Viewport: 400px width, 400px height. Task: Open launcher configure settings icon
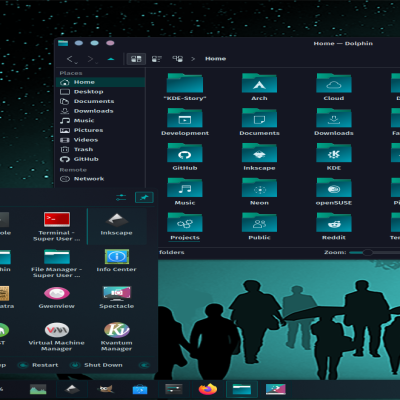[x=121, y=198]
